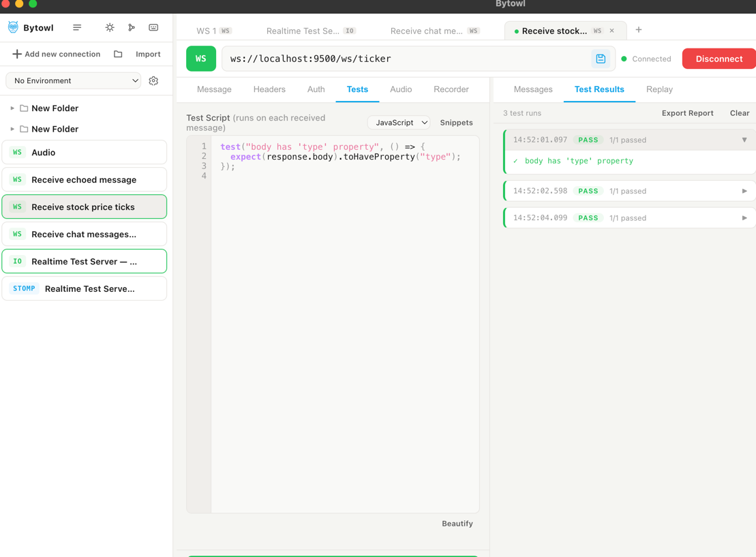756x557 pixels.
Task: Click the Disconnect button
Action: (x=719, y=59)
